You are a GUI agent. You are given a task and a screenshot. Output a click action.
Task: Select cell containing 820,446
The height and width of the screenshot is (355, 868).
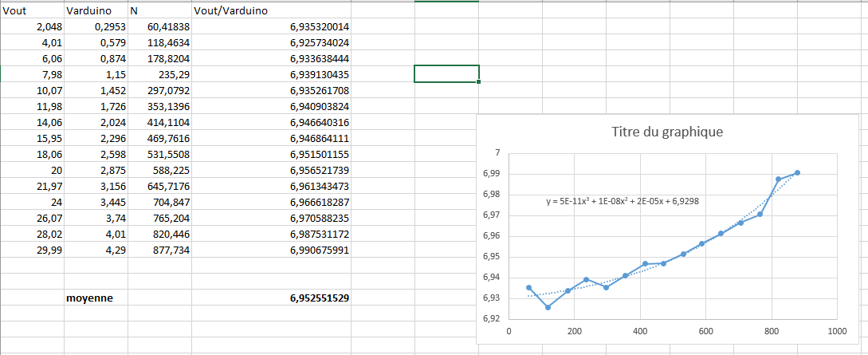[159, 235]
